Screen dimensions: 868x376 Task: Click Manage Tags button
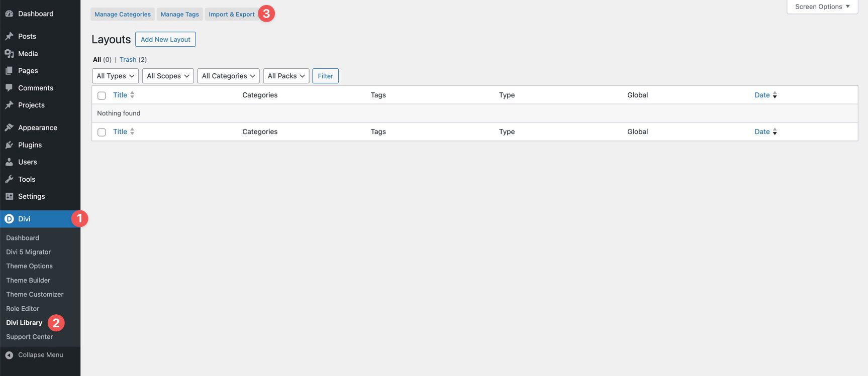click(x=180, y=14)
